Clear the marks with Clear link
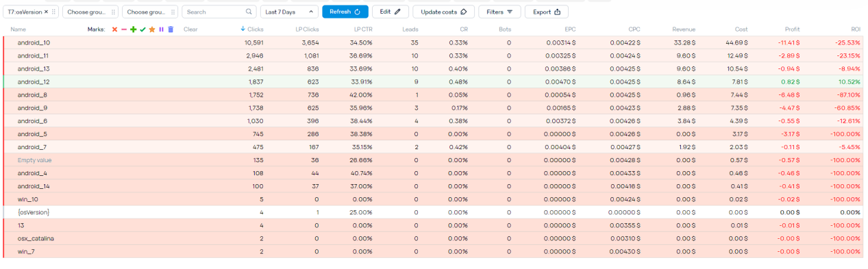Screen dimensions: 868x269 pos(190,29)
